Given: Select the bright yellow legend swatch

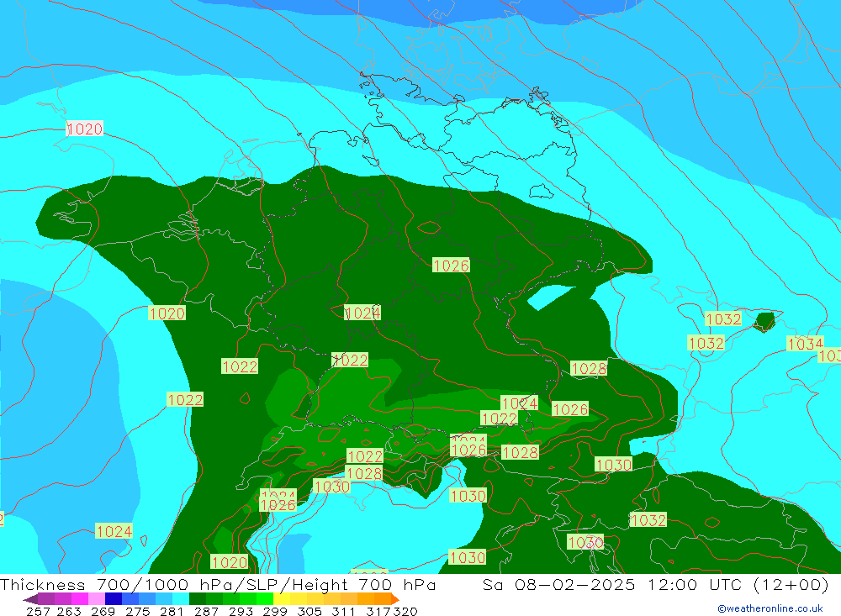Looking at the screenshot, I should (282, 599).
